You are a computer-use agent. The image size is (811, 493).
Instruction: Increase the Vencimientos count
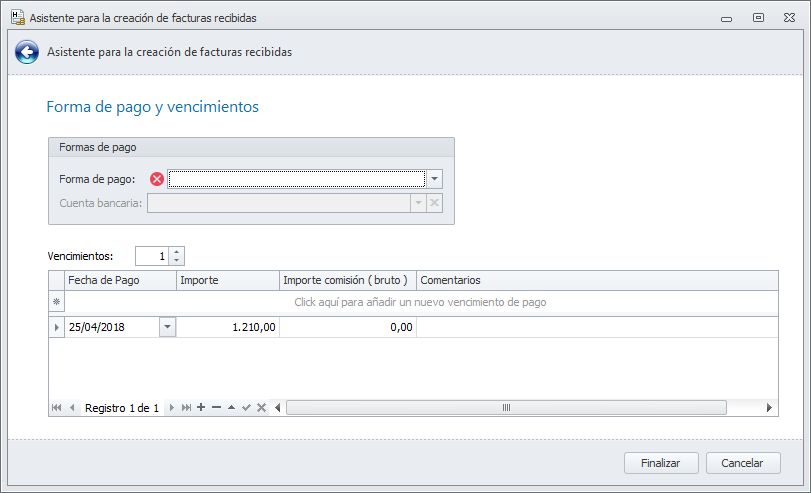coord(177,252)
